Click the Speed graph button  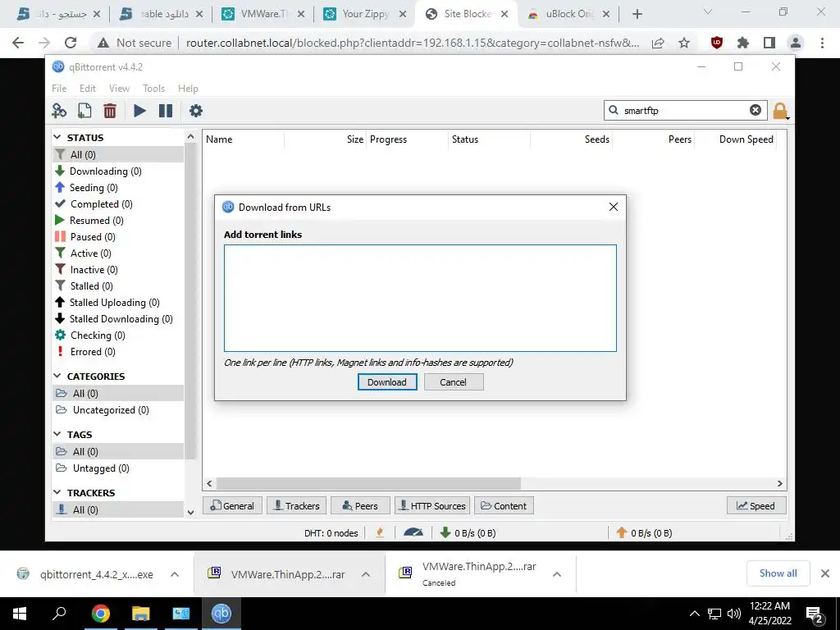coord(756,505)
